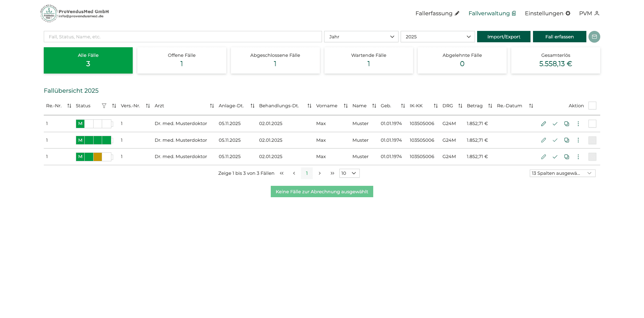Click the Status column filter icon
644x318 pixels.
coord(104,106)
